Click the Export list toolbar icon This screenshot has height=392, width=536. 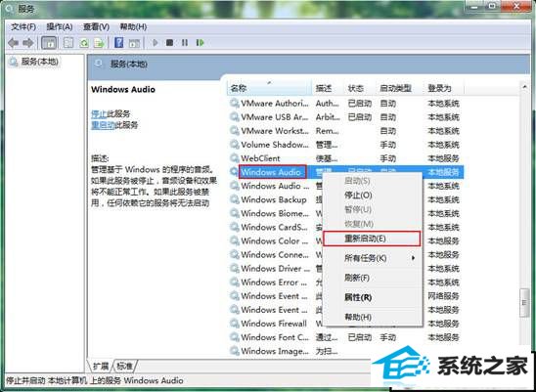click(99, 43)
